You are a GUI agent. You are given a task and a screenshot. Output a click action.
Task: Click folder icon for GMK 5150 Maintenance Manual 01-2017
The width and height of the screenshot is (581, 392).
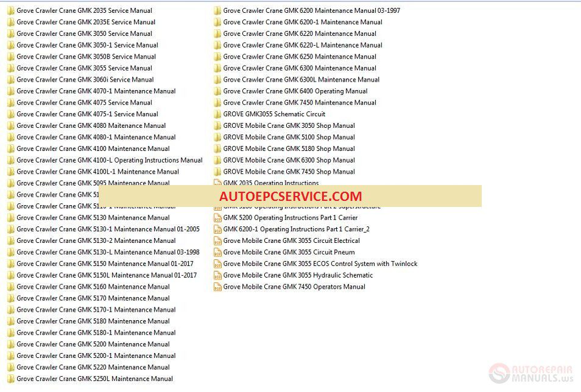[x=11, y=264]
